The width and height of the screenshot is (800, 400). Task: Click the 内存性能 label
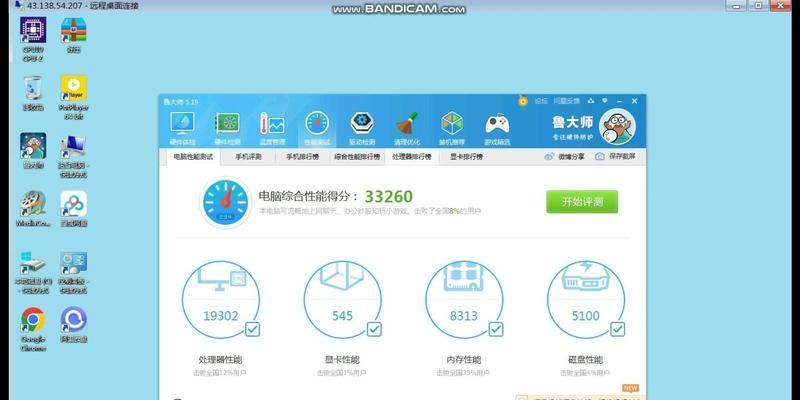point(464,360)
